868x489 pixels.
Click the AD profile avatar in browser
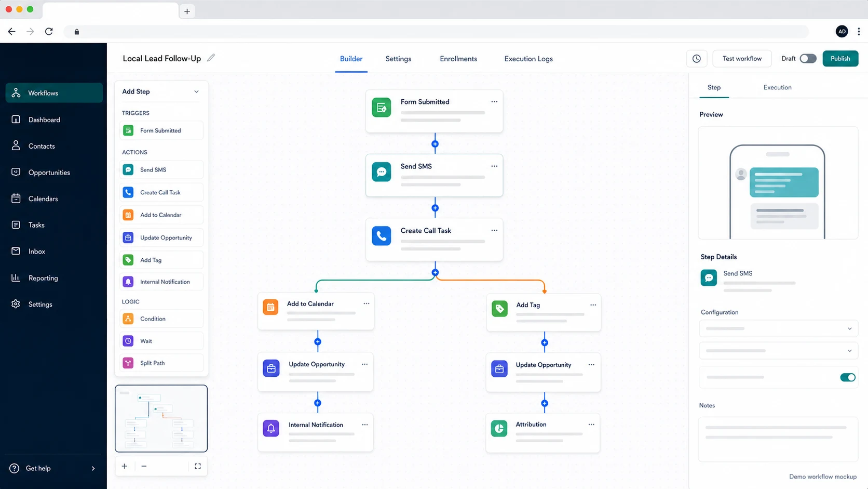[842, 32]
